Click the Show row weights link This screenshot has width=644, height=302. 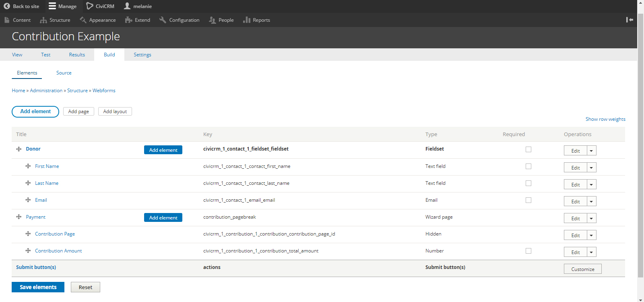605,119
